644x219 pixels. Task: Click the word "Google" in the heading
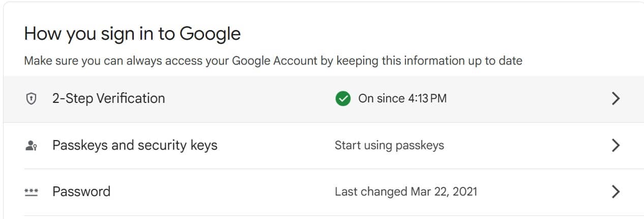210,34
